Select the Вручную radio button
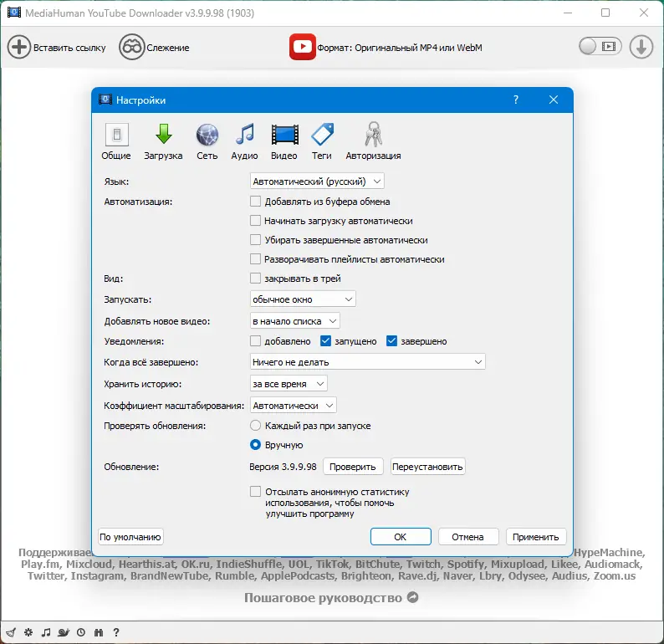664x644 pixels. pos(255,445)
